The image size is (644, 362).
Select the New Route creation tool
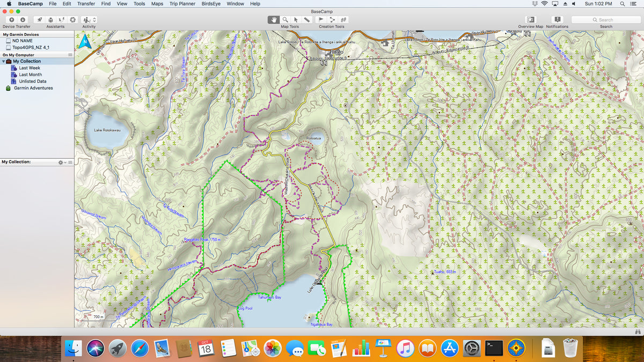(332, 20)
